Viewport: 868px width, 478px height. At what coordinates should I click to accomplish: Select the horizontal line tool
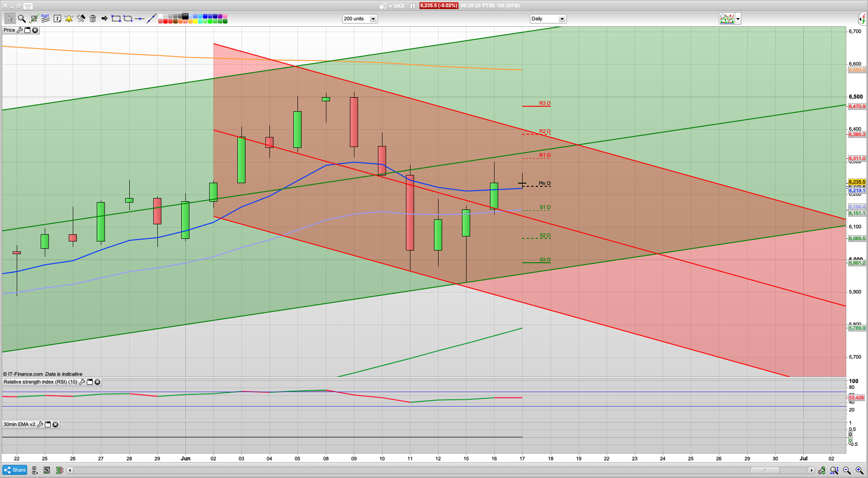[140, 19]
